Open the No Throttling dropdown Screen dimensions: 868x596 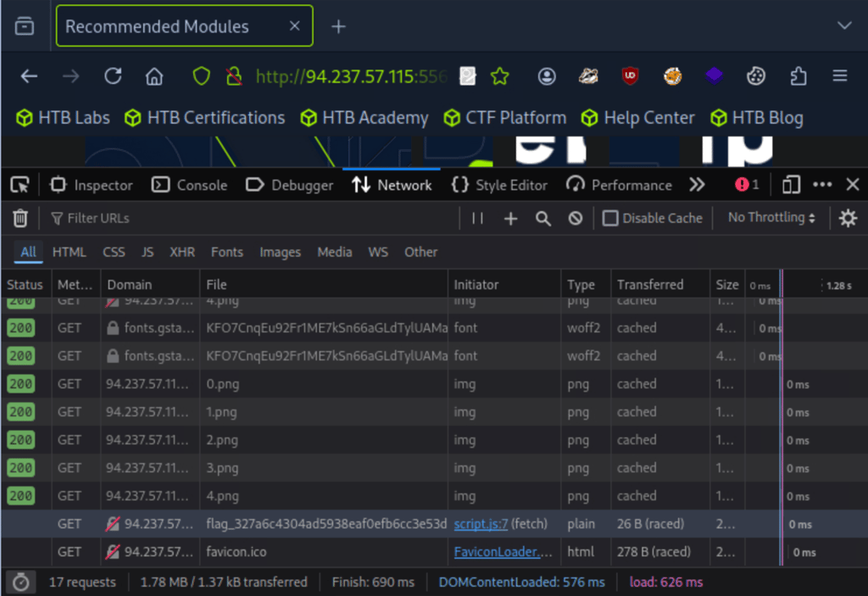click(x=771, y=218)
